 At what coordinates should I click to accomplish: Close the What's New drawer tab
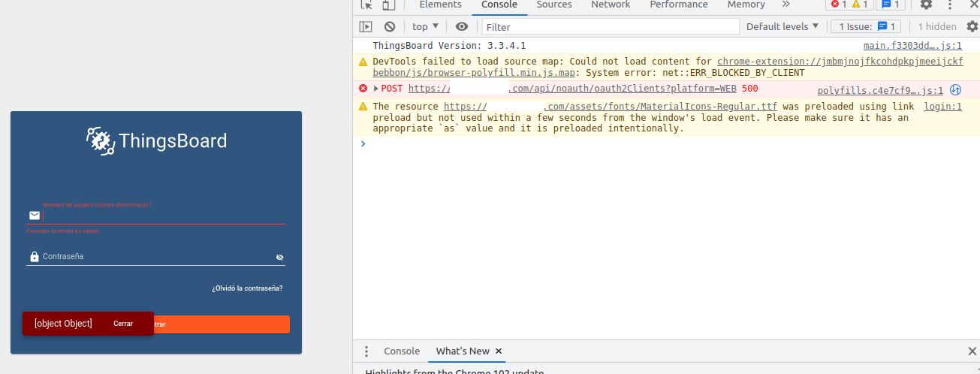coord(499,351)
